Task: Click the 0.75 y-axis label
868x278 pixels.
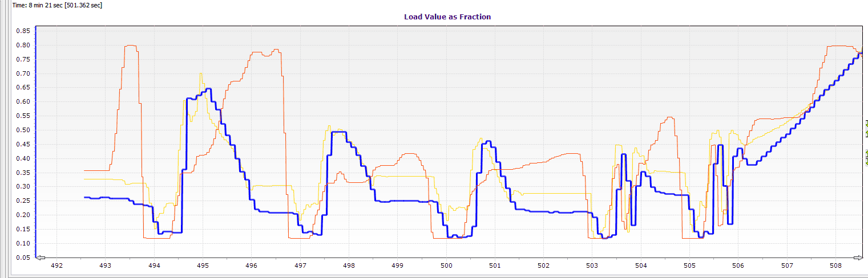Action: (x=23, y=59)
